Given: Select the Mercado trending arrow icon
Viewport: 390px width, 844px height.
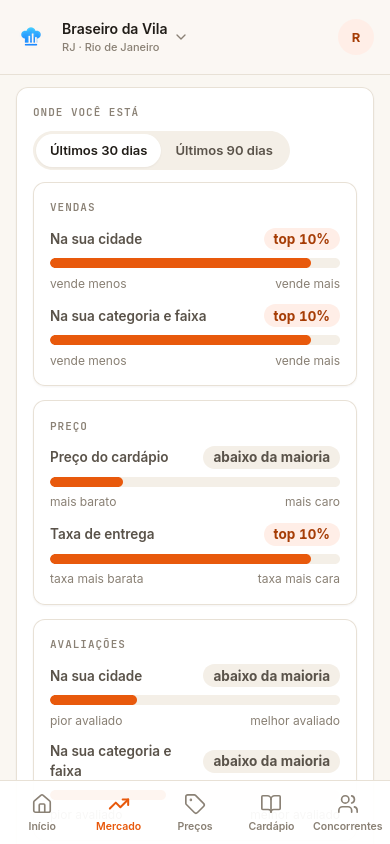Looking at the screenshot, I should tap(118, 804).
